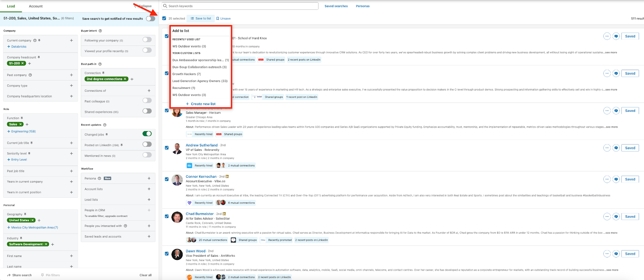Choose Dux-Soup Collaboration outreach list
Viewport: 644px width, 280px height.
coord(199,67)
